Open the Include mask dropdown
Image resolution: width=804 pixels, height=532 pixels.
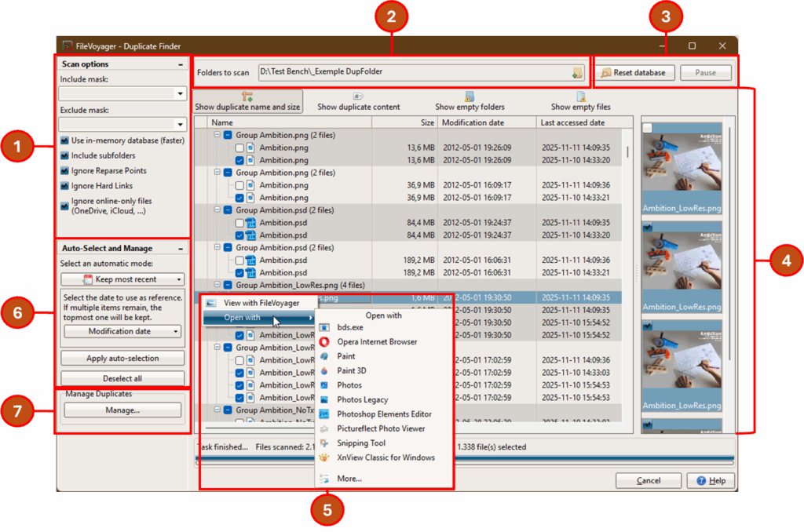(178, 94)
